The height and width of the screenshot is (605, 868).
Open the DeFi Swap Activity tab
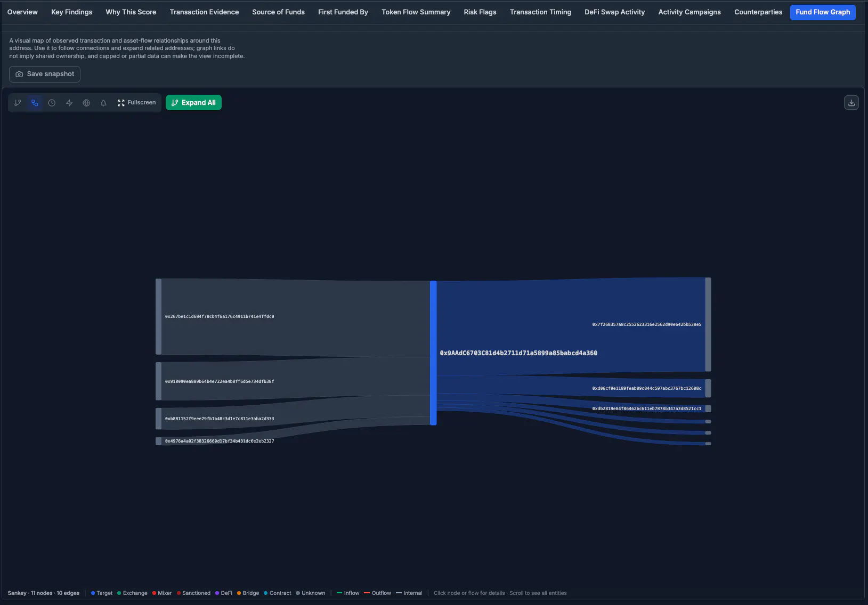coord(614,12)
